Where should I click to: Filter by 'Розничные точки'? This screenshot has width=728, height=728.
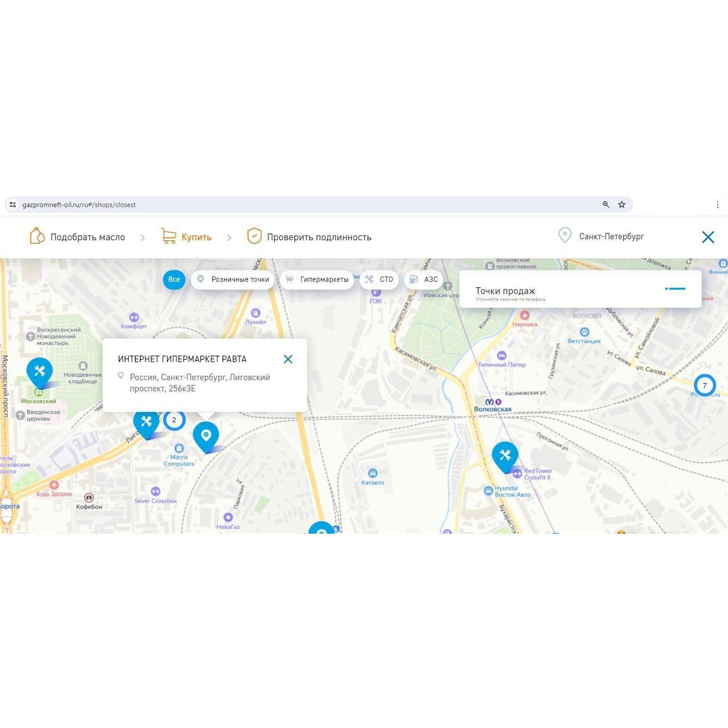233,279
